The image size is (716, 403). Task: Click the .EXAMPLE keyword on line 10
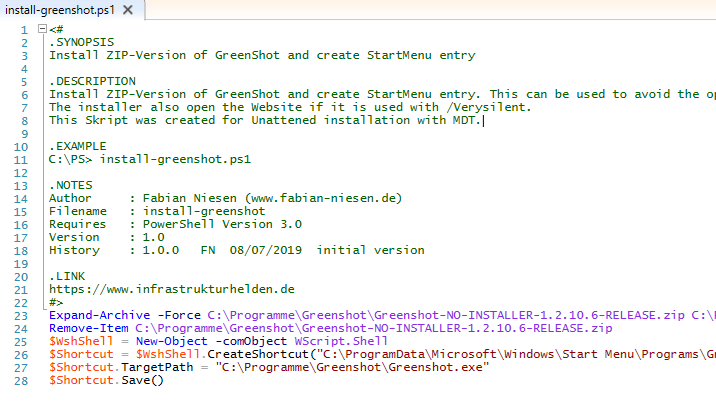(x=78, y=146)
